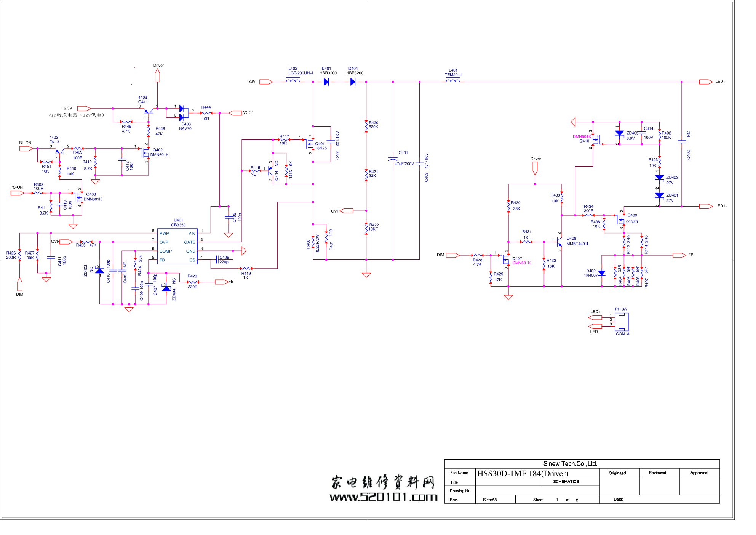Viewport: 756px width, 535px height.
Task: Click the Sinew Tech.Co.,Ltd. title text
Action: [x=570, y=464]
